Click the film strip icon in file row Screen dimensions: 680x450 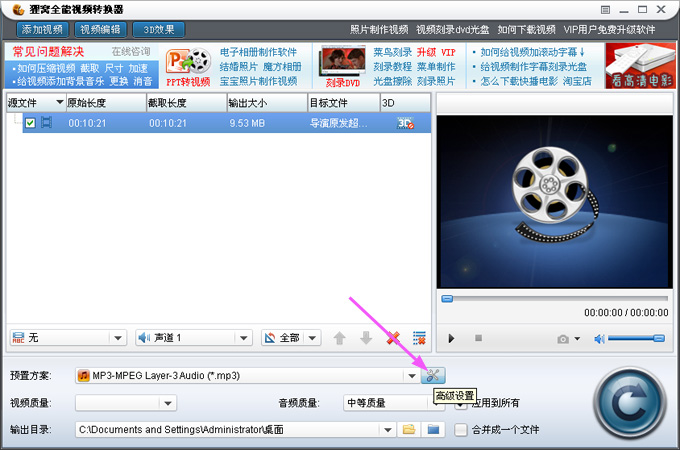(x=46, y=123)
